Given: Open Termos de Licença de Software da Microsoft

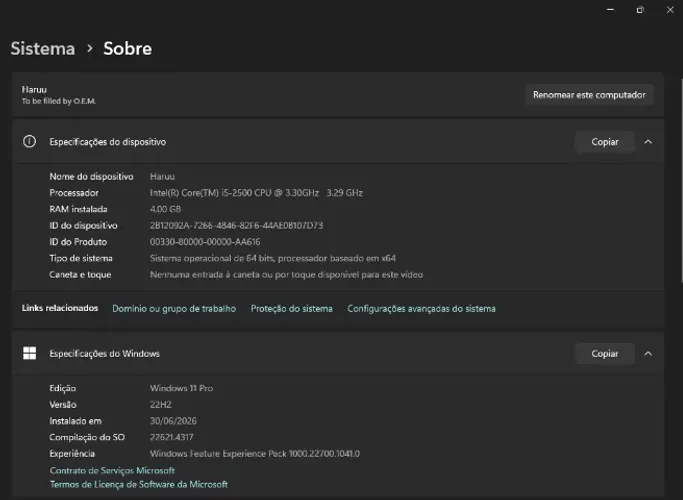Looking at the screenshot, I should point(139,484).
